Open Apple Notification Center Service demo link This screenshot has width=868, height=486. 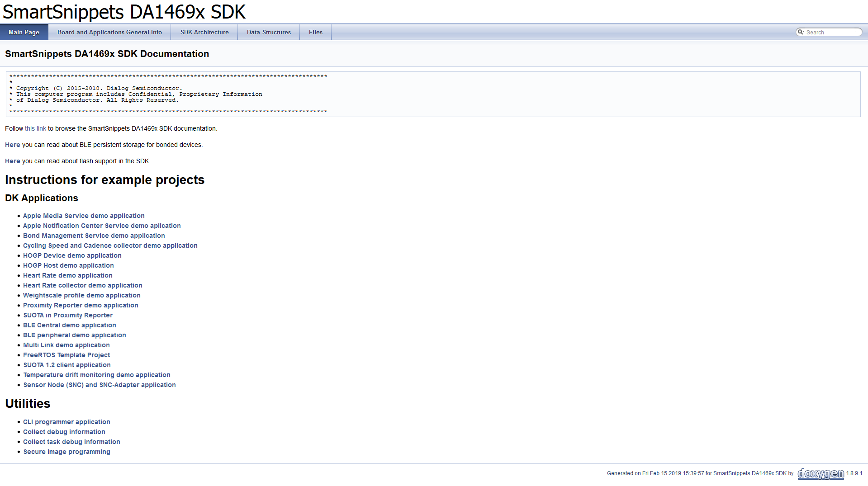coord(102,226)
